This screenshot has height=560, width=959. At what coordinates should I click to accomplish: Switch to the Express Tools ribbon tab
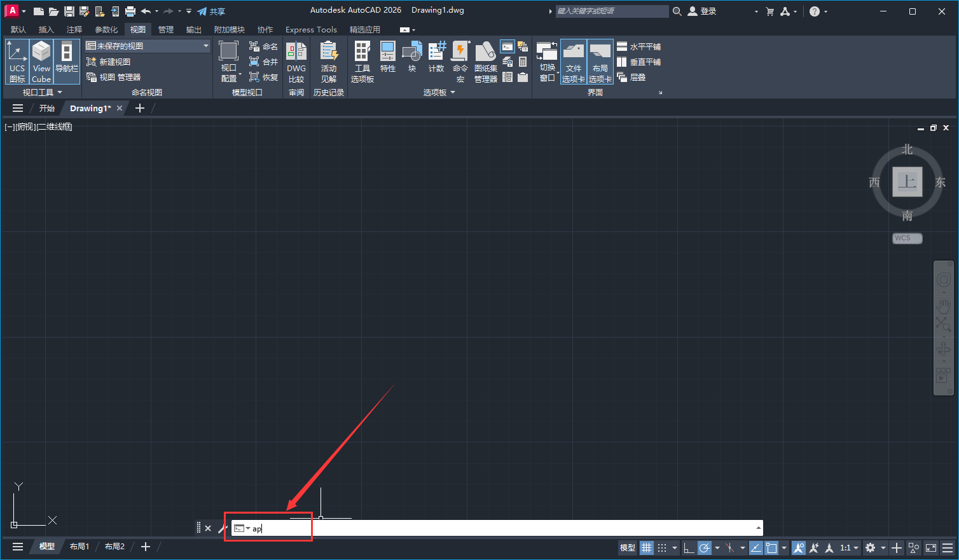311,29
